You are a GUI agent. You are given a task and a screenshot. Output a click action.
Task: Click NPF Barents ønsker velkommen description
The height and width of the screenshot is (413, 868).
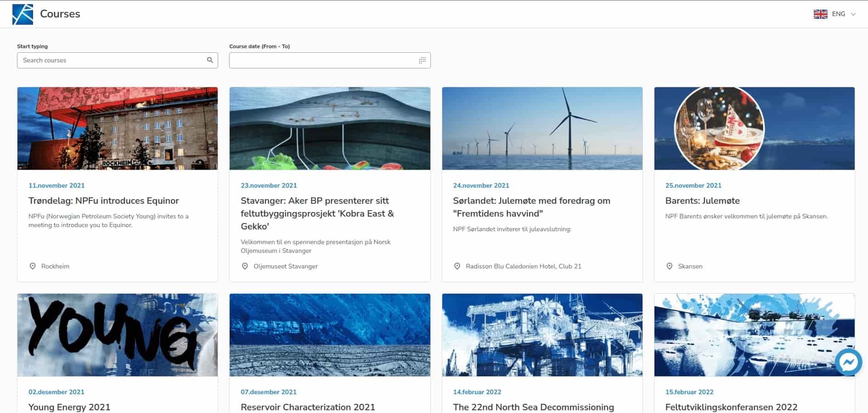[x=747, y=216]
